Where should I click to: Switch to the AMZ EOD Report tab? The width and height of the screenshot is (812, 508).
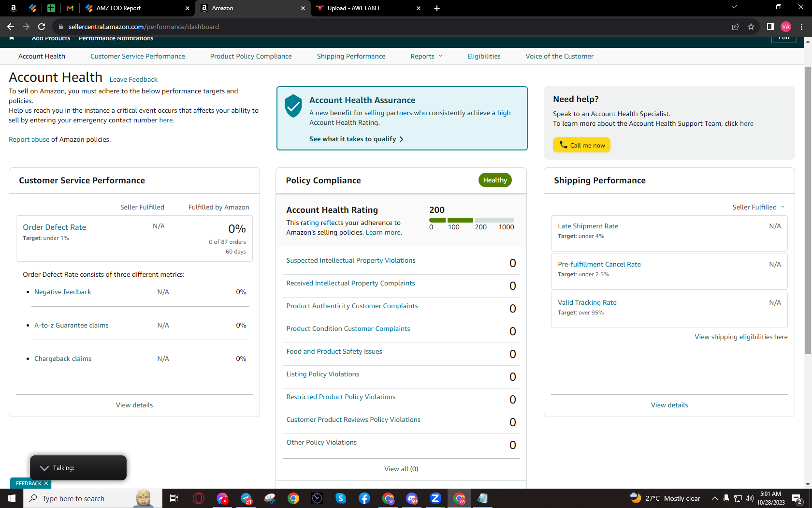coord(137,8)
